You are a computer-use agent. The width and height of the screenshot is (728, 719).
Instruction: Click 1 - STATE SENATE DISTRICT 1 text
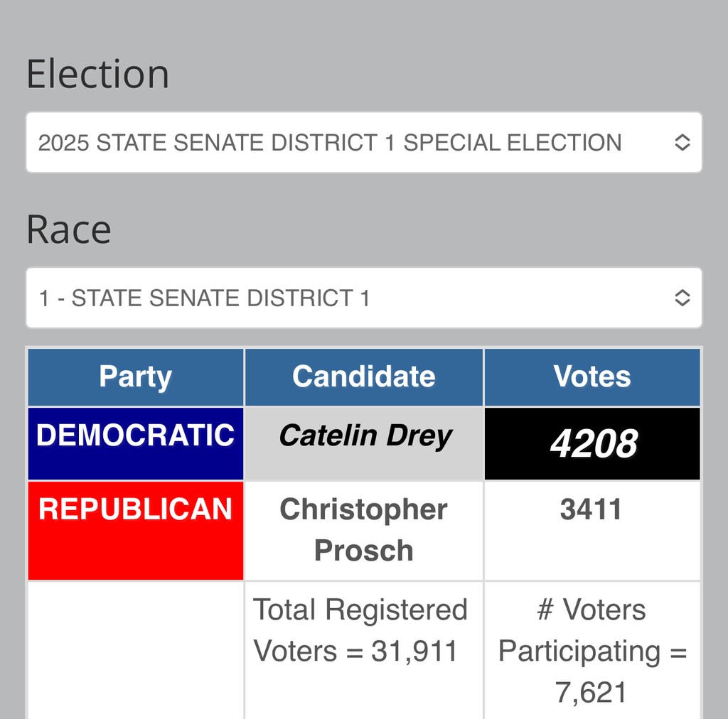(x=204, y=298)
